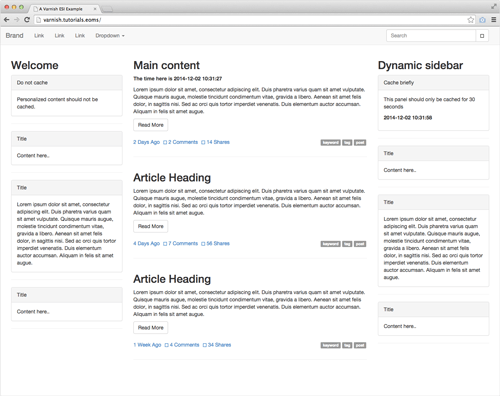The height and width of the screenshot is (396, 500).
Task: Go back using the browser back arrow
Action: tap(6, 20)
